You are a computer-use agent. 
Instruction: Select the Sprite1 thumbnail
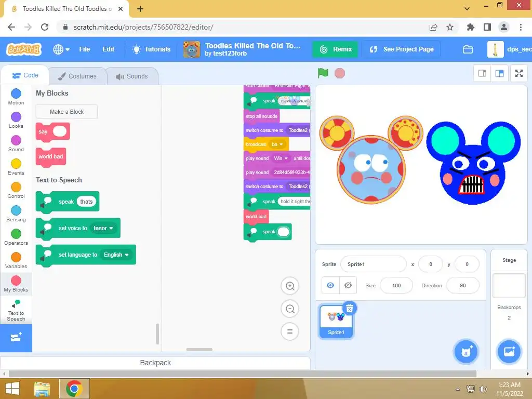coord(336,322)
